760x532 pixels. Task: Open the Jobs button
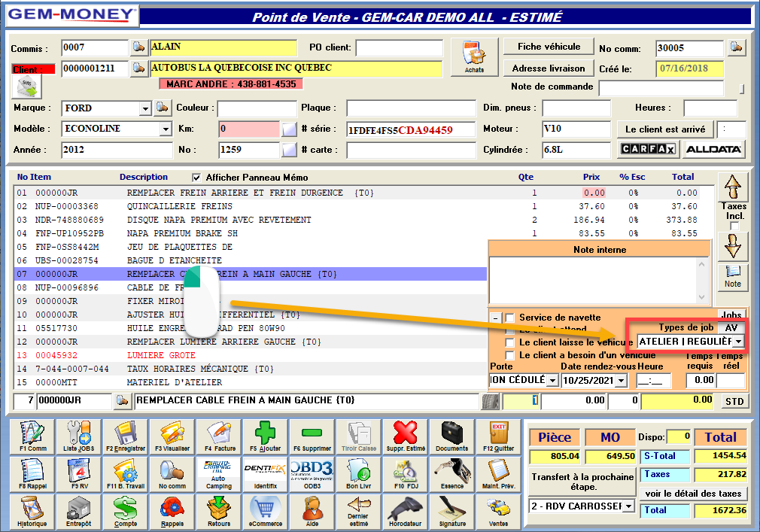731,315
